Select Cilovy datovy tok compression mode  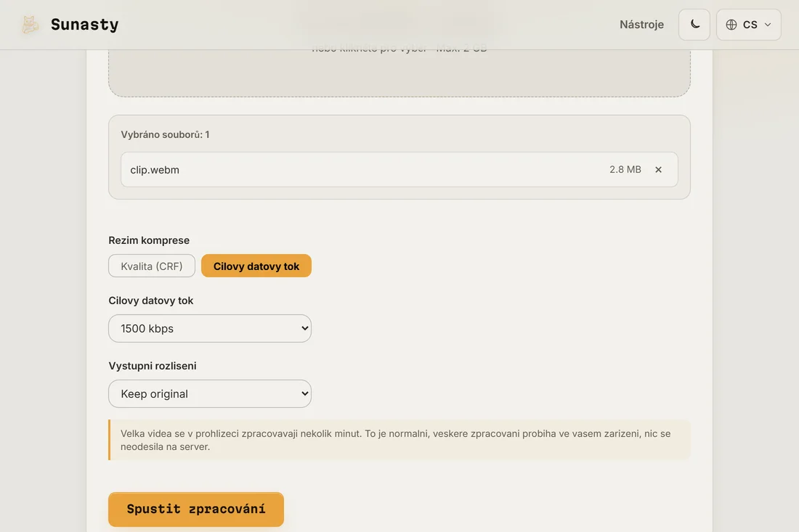[256, 266]
